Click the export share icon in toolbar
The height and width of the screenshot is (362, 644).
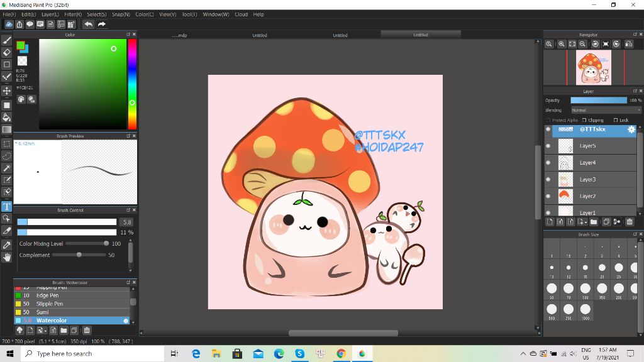coord(19,25)
